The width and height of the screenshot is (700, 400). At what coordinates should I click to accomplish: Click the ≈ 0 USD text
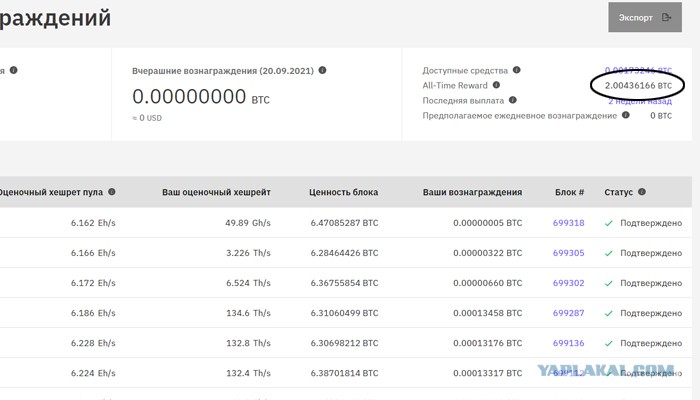(x=147, y=118)
